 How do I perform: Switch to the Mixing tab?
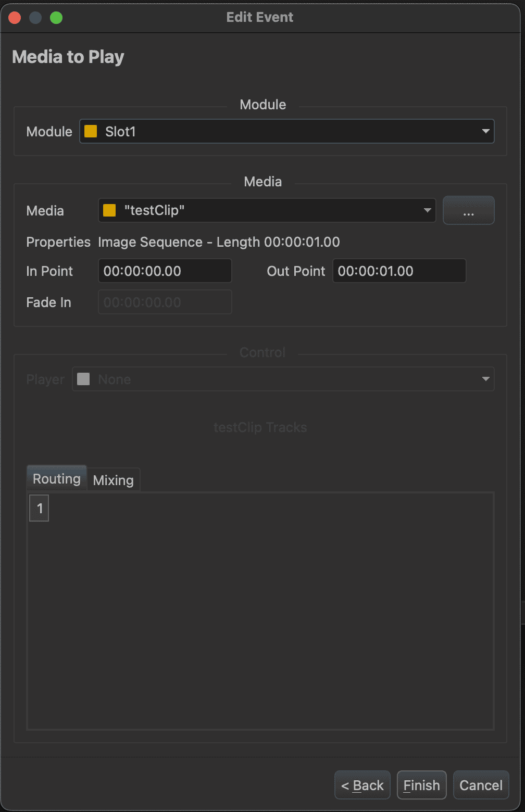(x=114, y=480)
